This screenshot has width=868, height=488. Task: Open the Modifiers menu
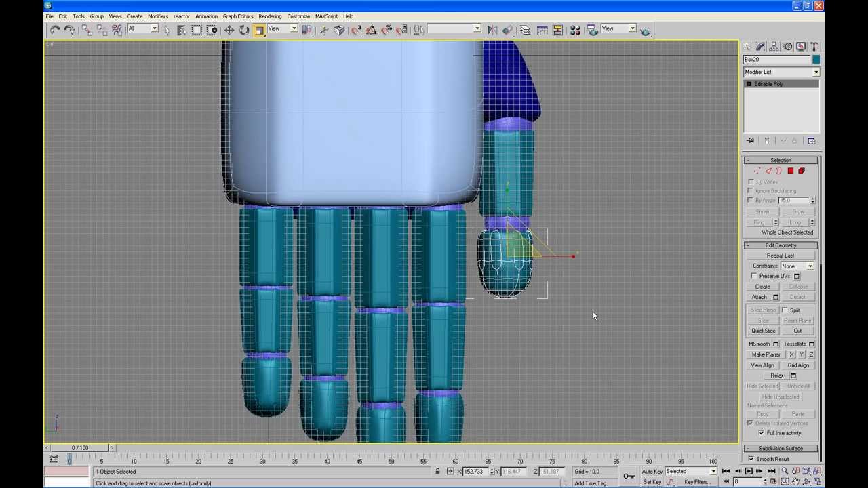click(x=158, y=16)
